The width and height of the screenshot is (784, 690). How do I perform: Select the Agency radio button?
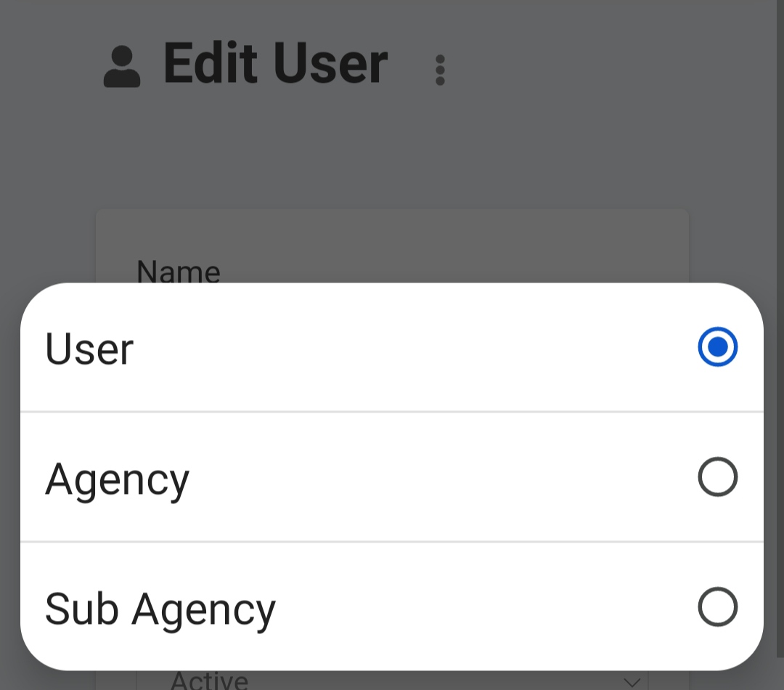click(x=717, y=477)
